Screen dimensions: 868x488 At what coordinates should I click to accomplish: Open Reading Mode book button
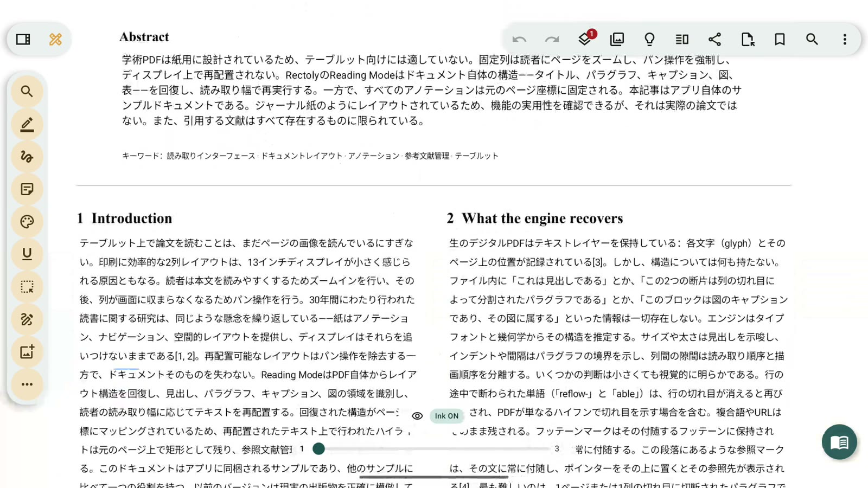tap(839, 442)
